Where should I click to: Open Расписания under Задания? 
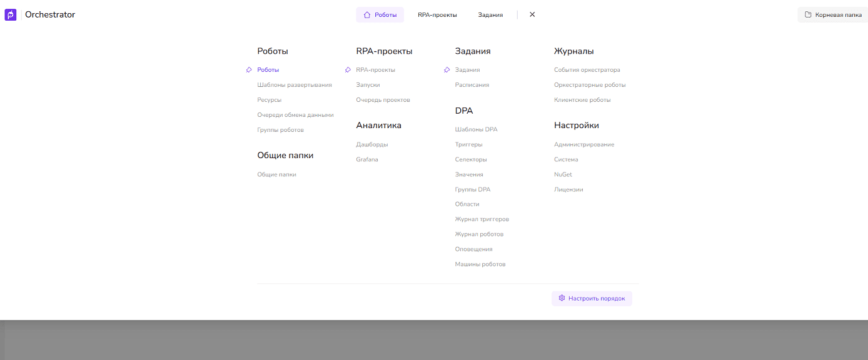472,85
